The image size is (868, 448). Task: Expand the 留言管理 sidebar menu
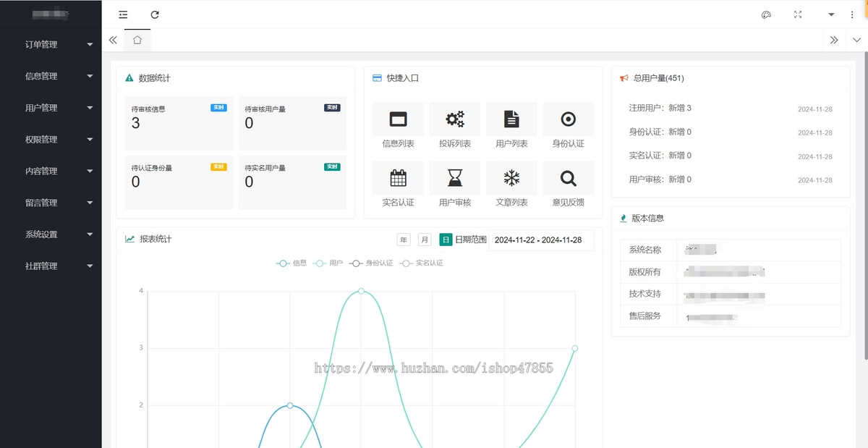(x=51, y=203)
